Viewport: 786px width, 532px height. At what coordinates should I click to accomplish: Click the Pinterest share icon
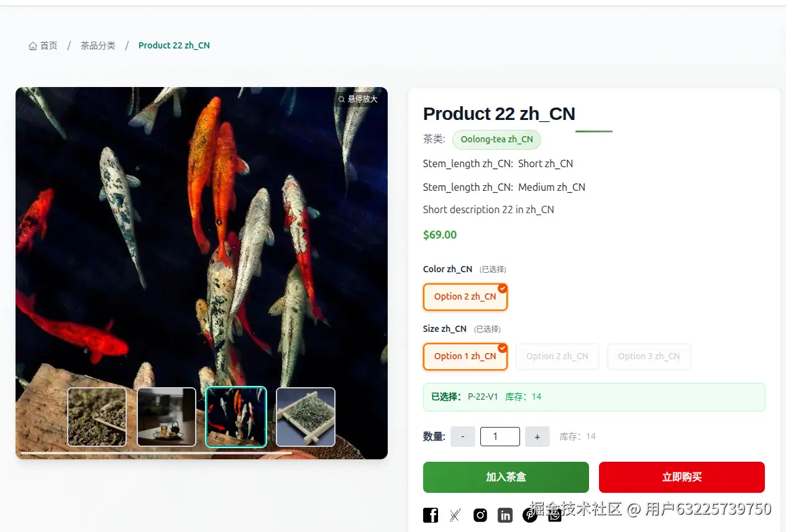point(530,515)
